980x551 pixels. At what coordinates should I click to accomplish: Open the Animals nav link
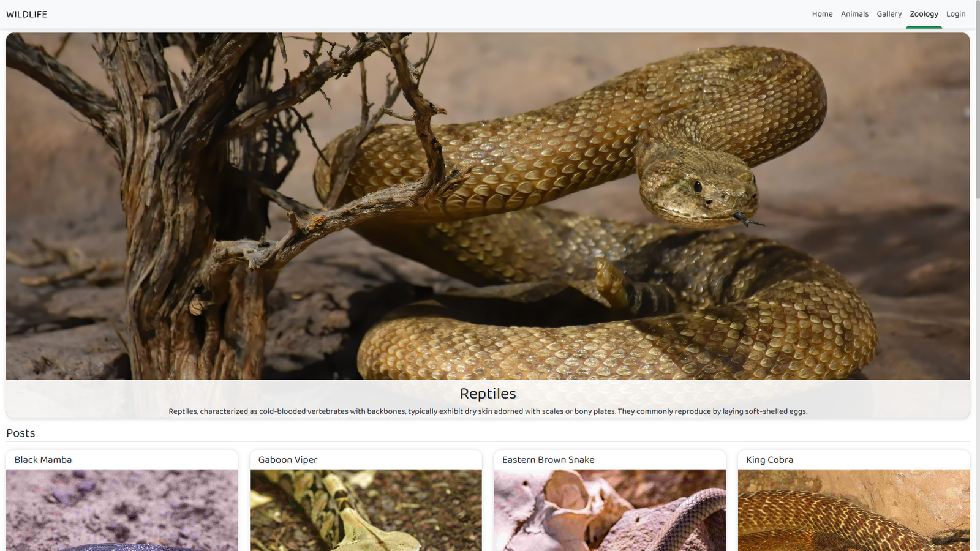coord(854,14)
